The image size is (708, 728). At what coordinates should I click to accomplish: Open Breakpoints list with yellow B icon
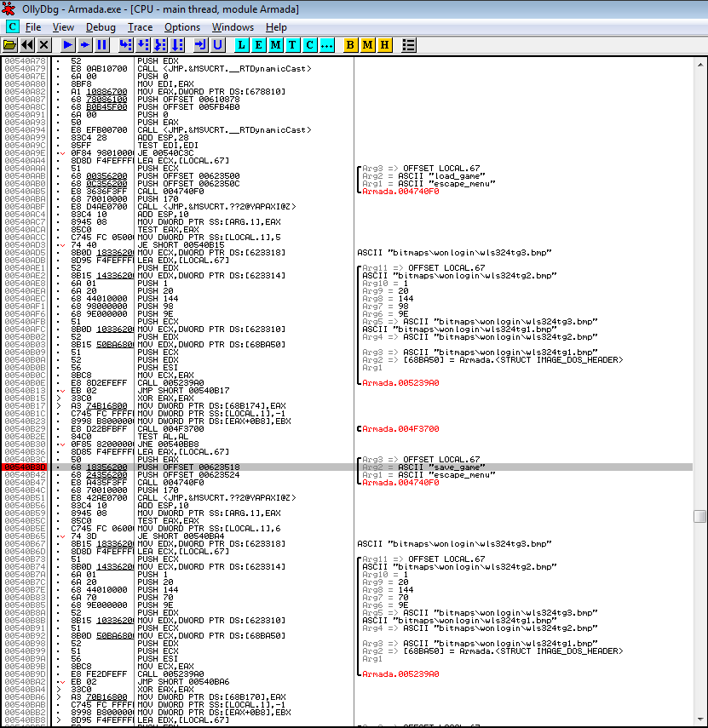350,45
